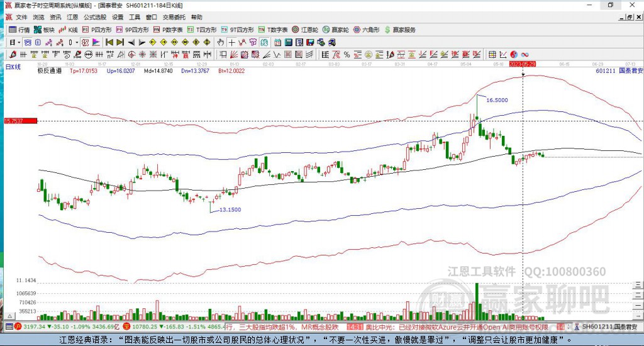Click the magenta flag triangle icon
The height and width of the screenshot is (346, 644).
(96, 42)
